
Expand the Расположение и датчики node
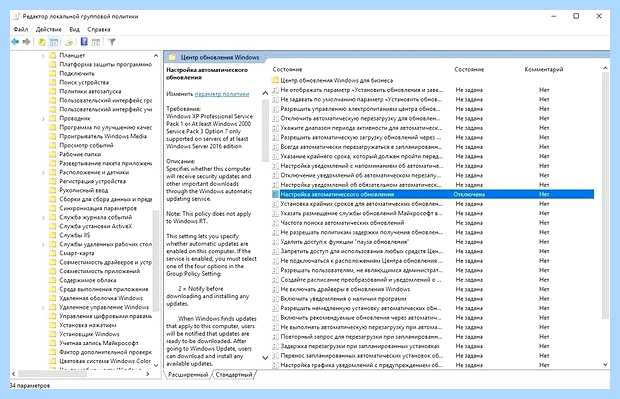(x=43, y=172)
